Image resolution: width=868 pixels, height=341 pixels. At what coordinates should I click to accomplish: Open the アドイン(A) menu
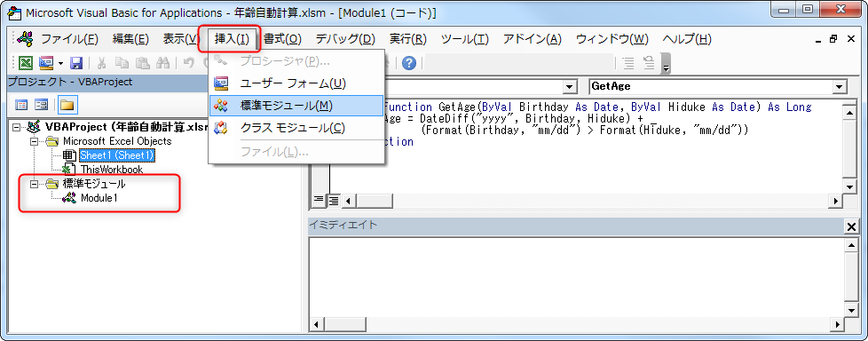tap(533, 39)
